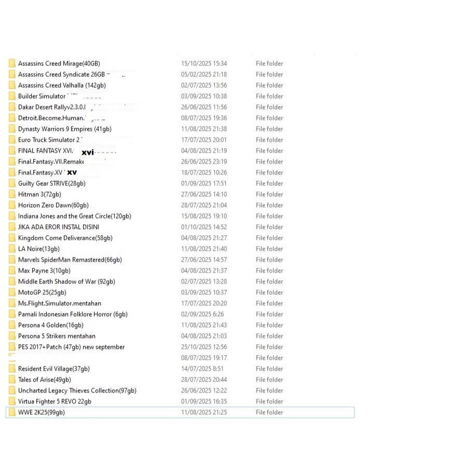Viewport: 476px width, 476px height.
Task: Click the LA Noire(13gb) folder icon
Action: (x=12, y=249)
